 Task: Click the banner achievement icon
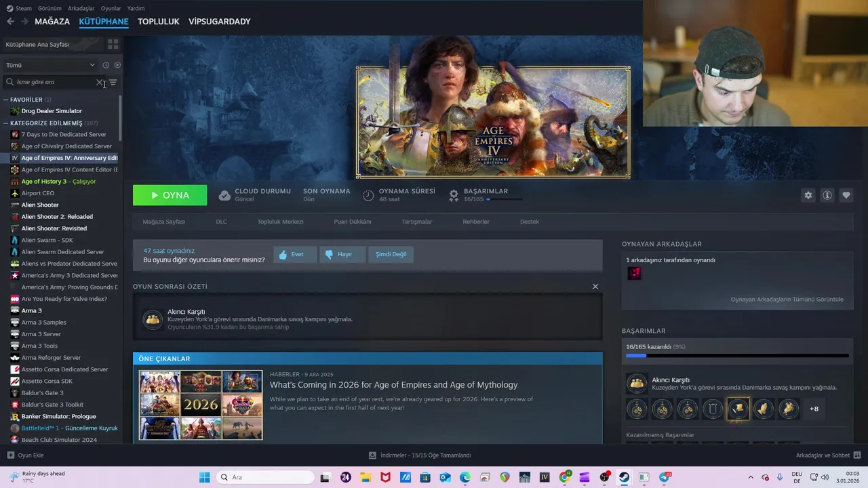point(713,409)
